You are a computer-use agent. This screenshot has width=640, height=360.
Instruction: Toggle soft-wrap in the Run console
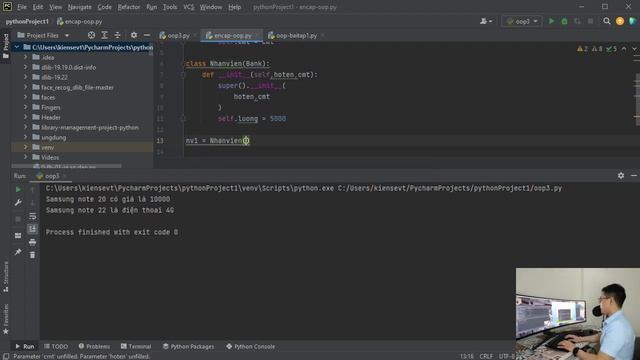click(x=33, y=216)
